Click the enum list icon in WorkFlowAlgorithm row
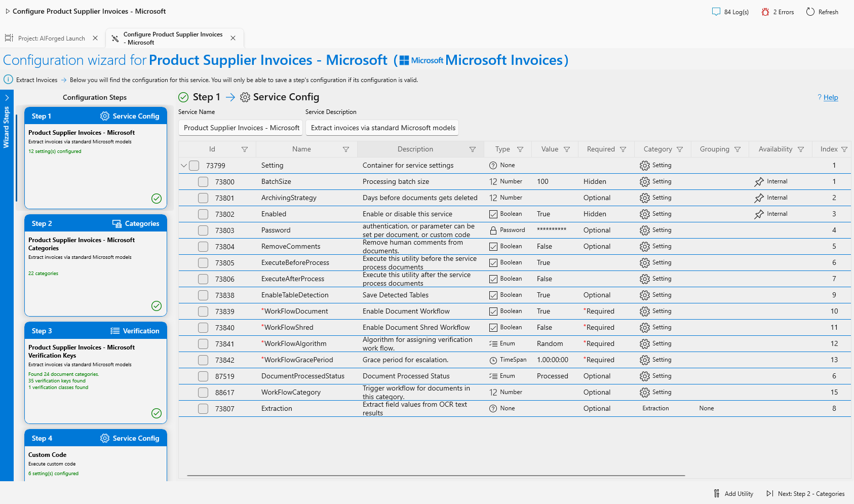Viewport: 854px width, 504px height. [493, 344]
